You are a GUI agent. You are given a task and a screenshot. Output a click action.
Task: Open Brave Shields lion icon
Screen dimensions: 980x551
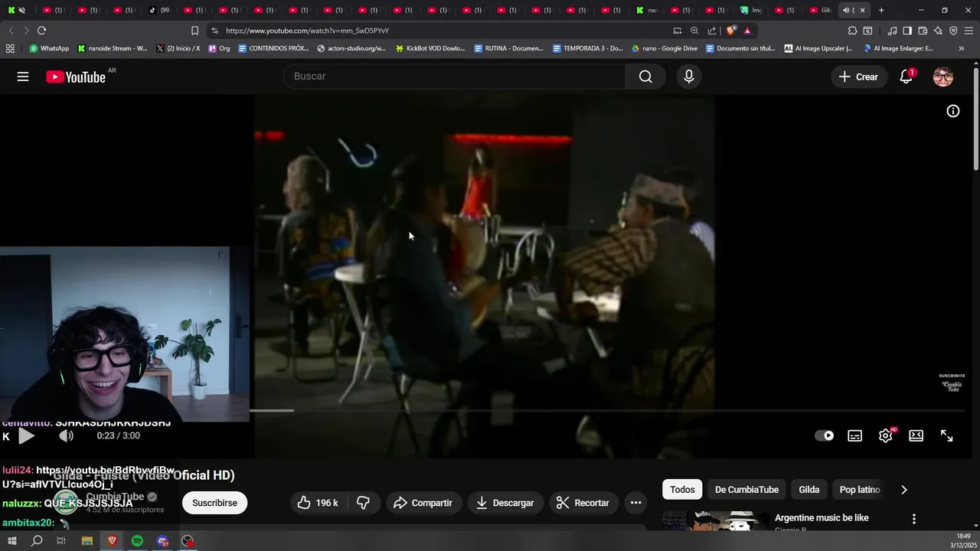pos(731,31)
